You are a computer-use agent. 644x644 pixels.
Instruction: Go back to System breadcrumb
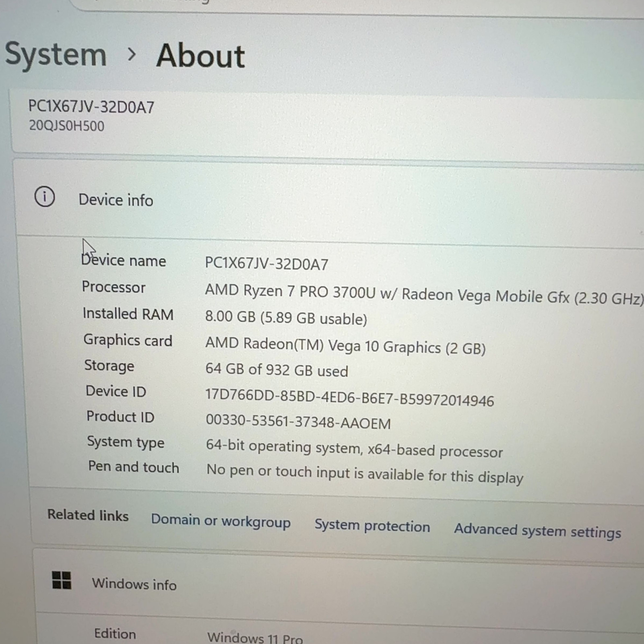click(56, 55)
